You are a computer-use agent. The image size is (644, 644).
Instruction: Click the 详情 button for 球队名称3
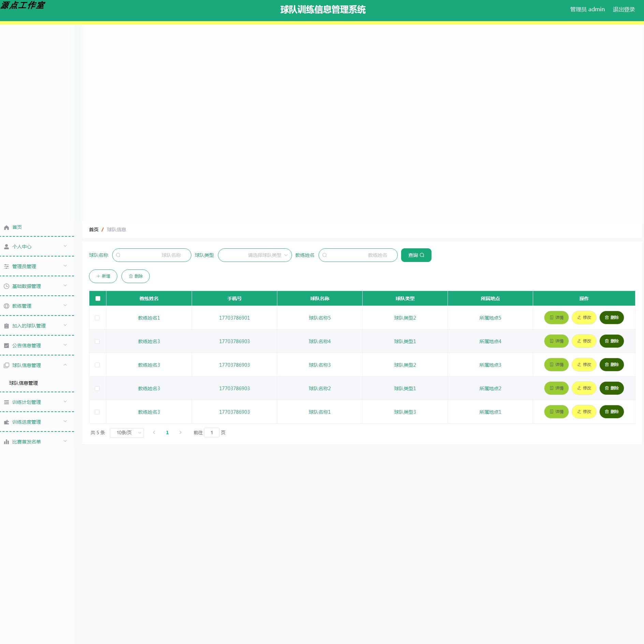(556, 365)
